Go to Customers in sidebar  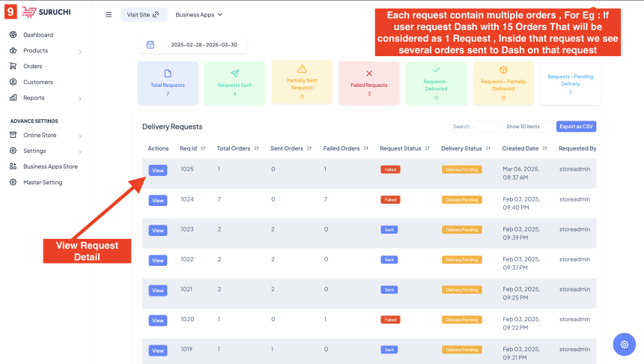pyautogui.click(x=37, y=82)
